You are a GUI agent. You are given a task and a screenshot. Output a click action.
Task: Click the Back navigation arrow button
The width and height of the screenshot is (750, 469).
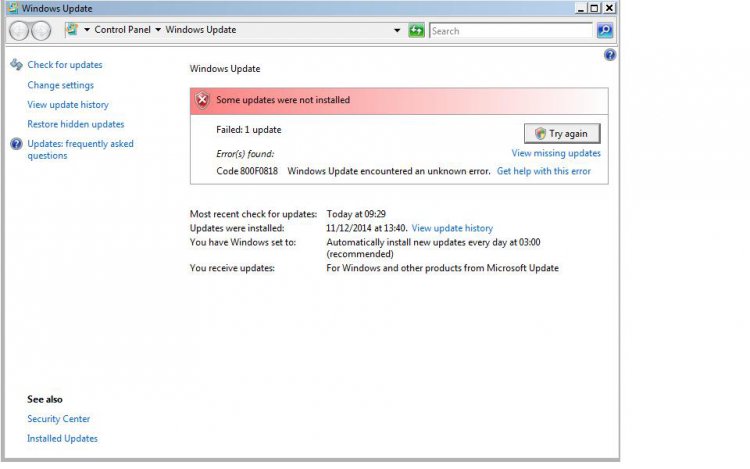(19, 31)
